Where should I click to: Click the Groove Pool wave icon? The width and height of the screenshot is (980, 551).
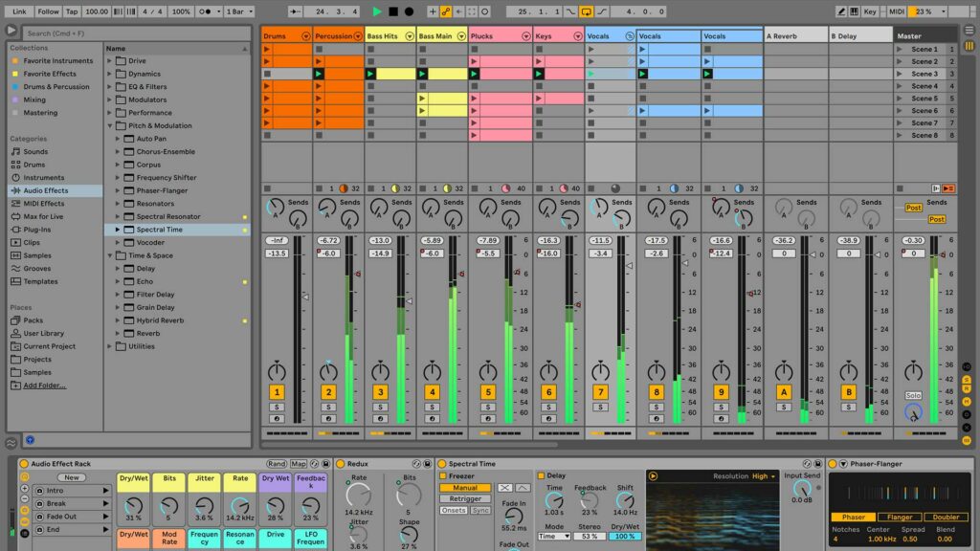[11, 443]
